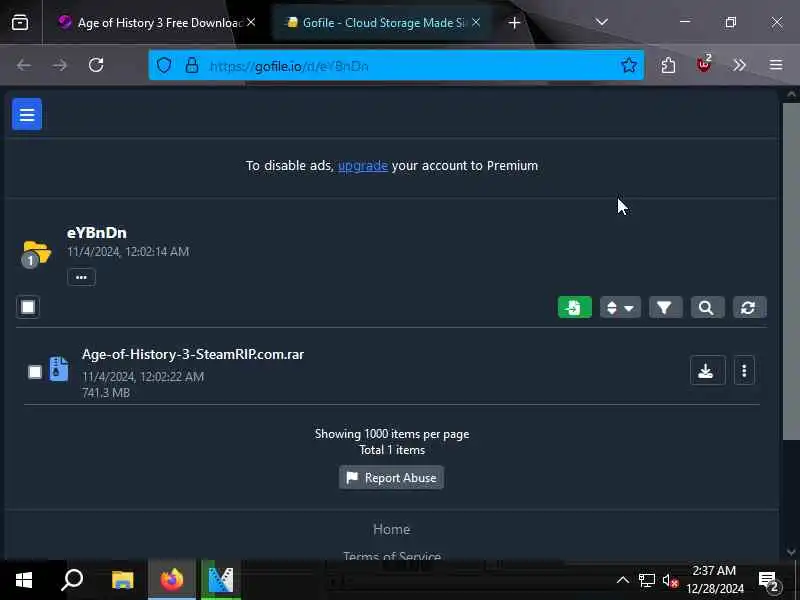Open the Gofile hamburger sidebar menu
Image resolution: width=800 pixels, height=600 pixels.
point(27,114)
